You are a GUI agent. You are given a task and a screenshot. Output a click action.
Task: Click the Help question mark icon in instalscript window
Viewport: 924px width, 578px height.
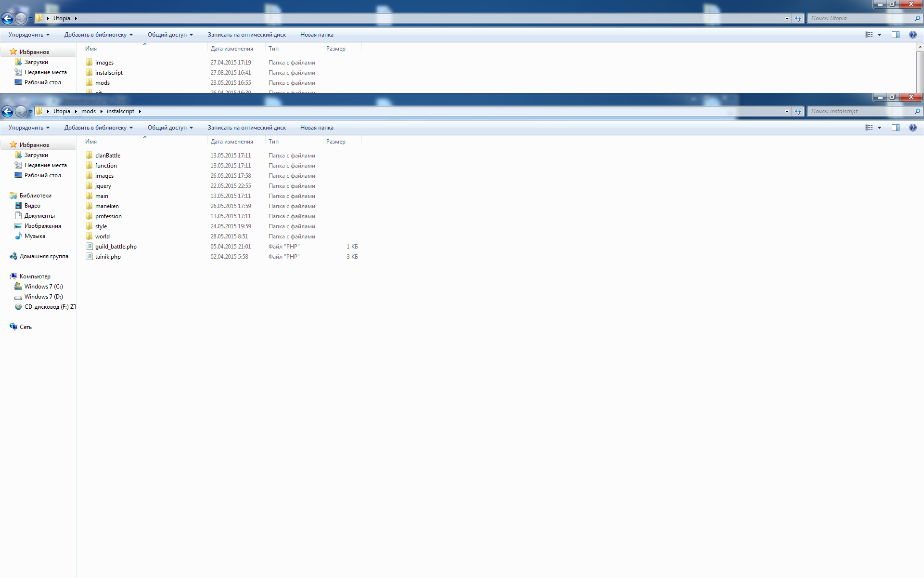pyautogui.click(x=912, y=128)
